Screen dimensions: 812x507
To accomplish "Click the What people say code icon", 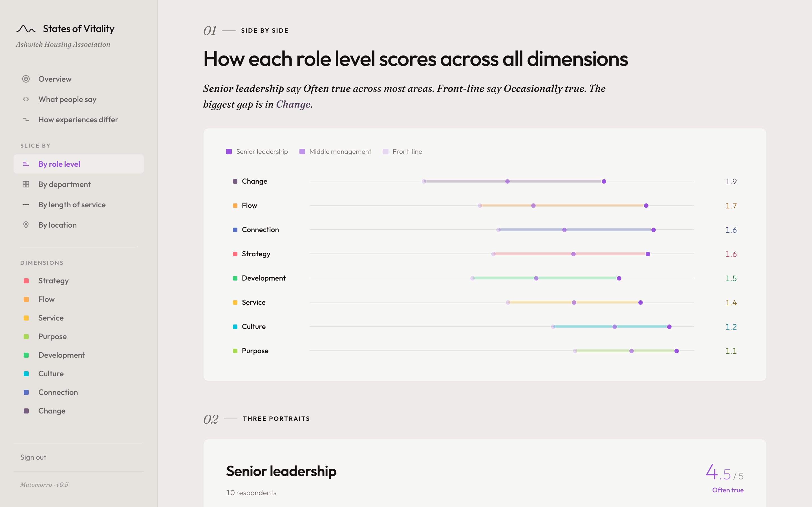I will coord(26,99).
